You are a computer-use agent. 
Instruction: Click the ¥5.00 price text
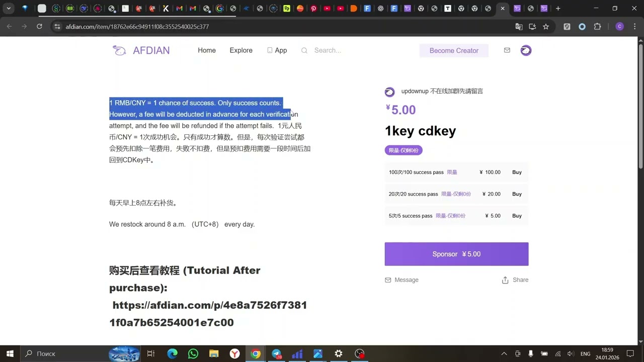click(x=400, y=110)
